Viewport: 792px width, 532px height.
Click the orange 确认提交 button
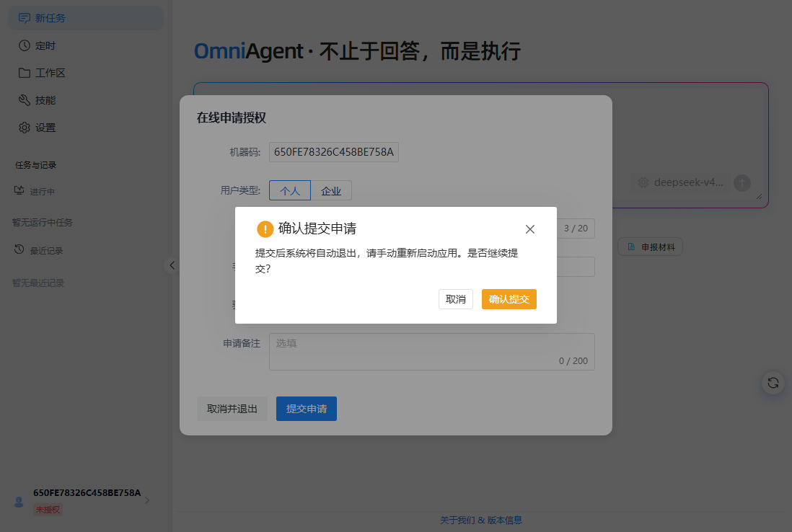509,299
